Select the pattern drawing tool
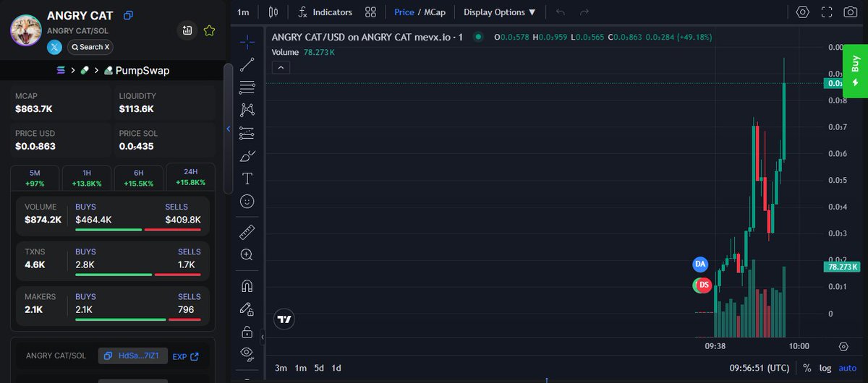The width and height of the screenshot is (868, 383). click(247, 110)
